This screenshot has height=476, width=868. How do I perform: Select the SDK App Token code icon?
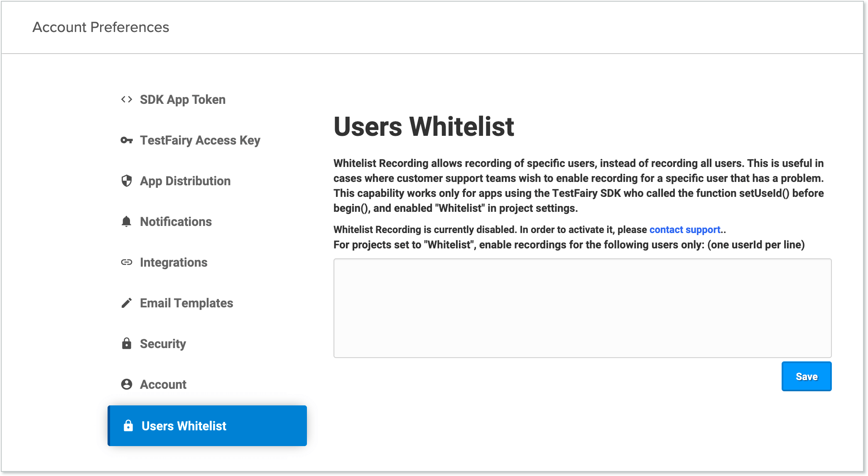(x=126, y=99)
